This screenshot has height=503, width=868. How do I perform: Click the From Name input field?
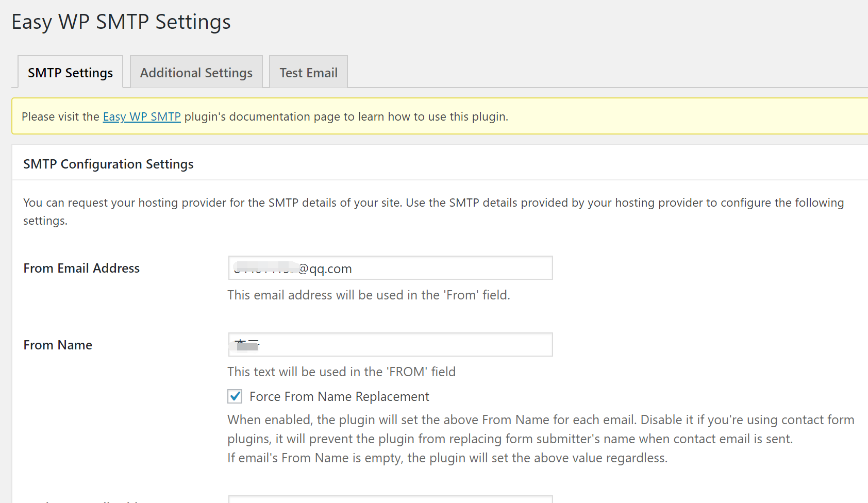tap(390, 344)
